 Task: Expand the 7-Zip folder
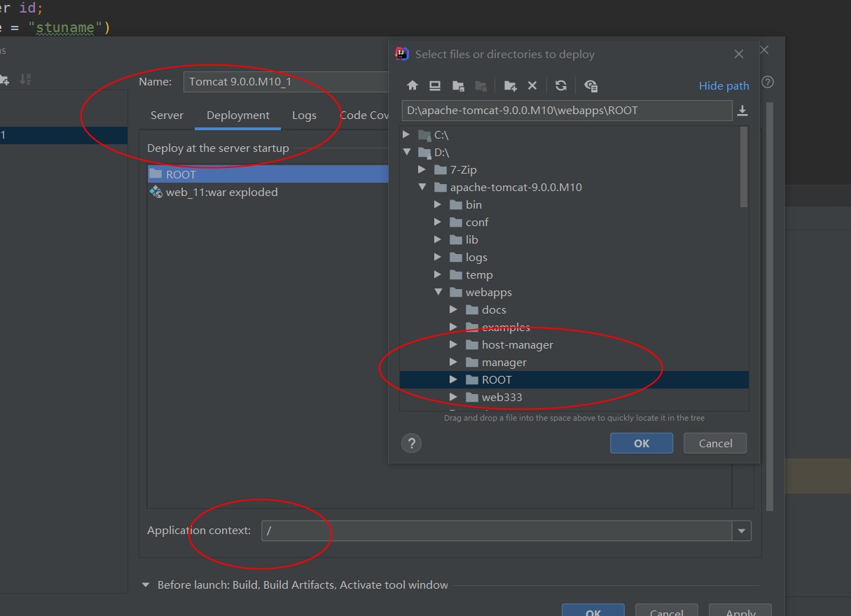422,169
